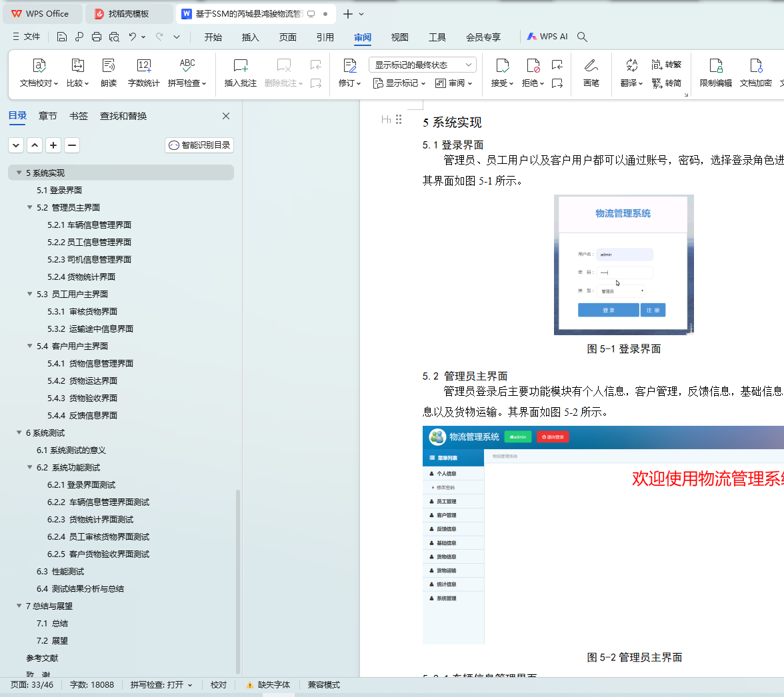This screenshot has height=697, width=784.
Task: Open the 文件 menu
Action: [x=26, y=37]
